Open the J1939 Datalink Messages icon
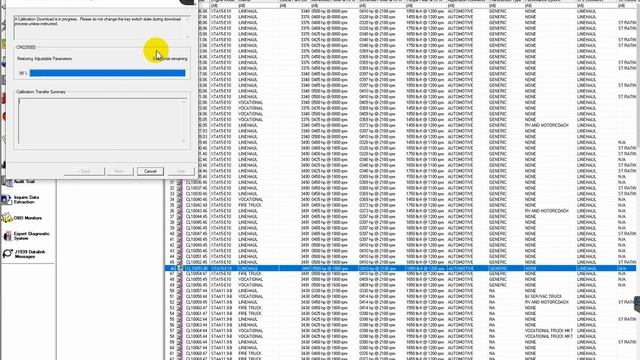640x360 pixels. tap(7, 254)
